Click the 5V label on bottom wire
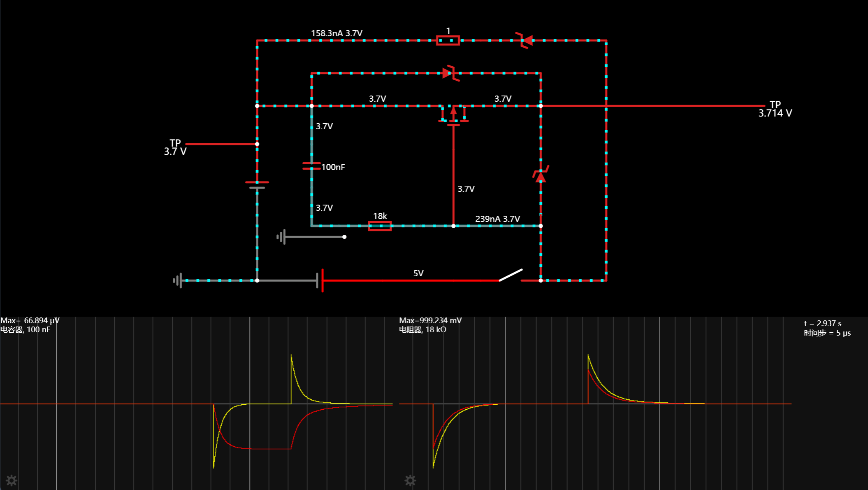Screen dimensions: 868x490 click(x=418, y=273)
